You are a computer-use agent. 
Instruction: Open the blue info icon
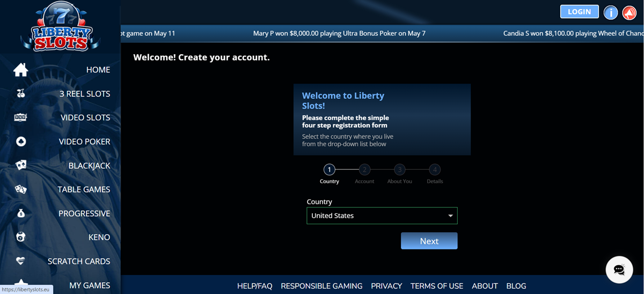(611, 12)
